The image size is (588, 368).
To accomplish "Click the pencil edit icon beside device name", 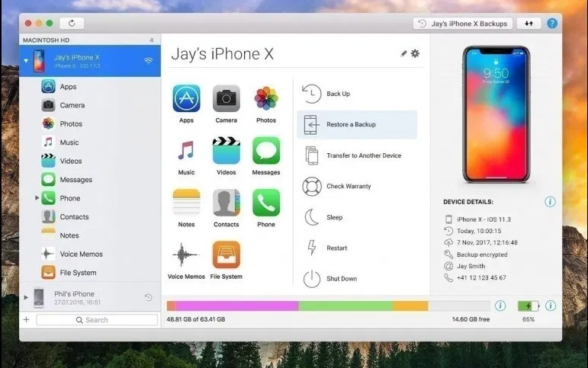I will 403,54.
